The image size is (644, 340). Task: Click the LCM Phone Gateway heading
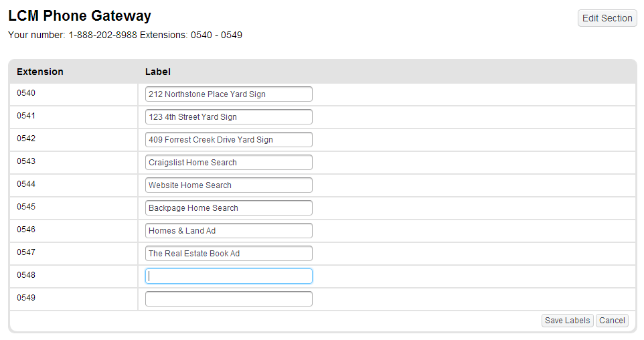tap(80, 16)
